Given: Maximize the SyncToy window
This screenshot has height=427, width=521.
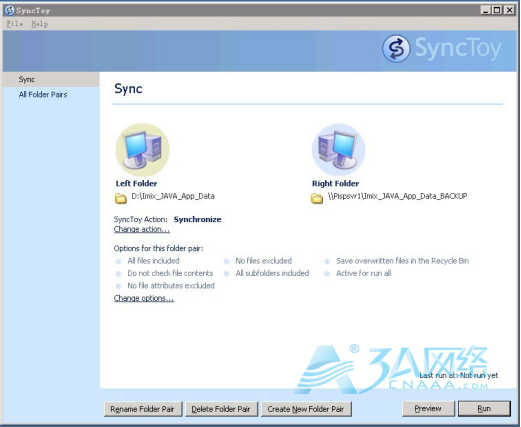Looking at the screenshot, I should point(497,10).
